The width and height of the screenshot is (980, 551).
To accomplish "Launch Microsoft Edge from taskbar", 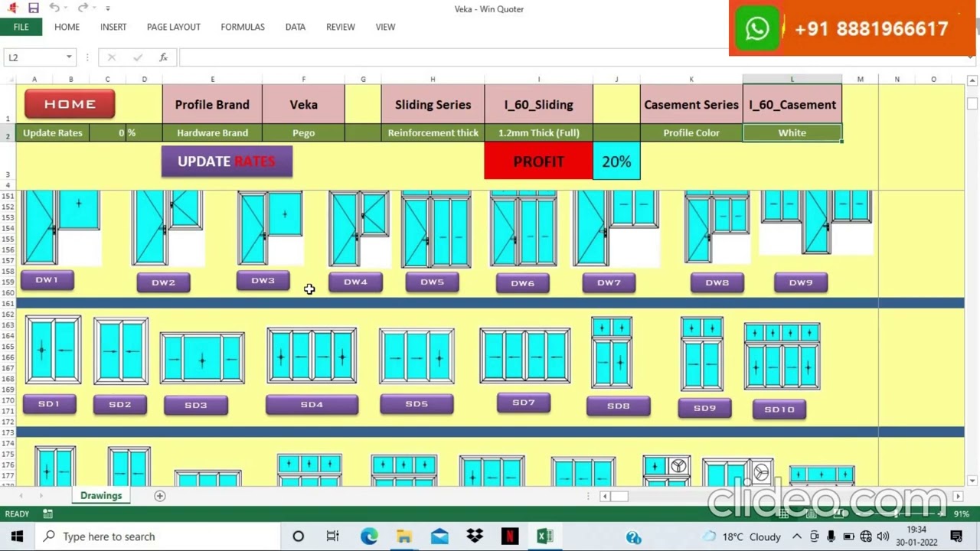I will click(369, 536).
